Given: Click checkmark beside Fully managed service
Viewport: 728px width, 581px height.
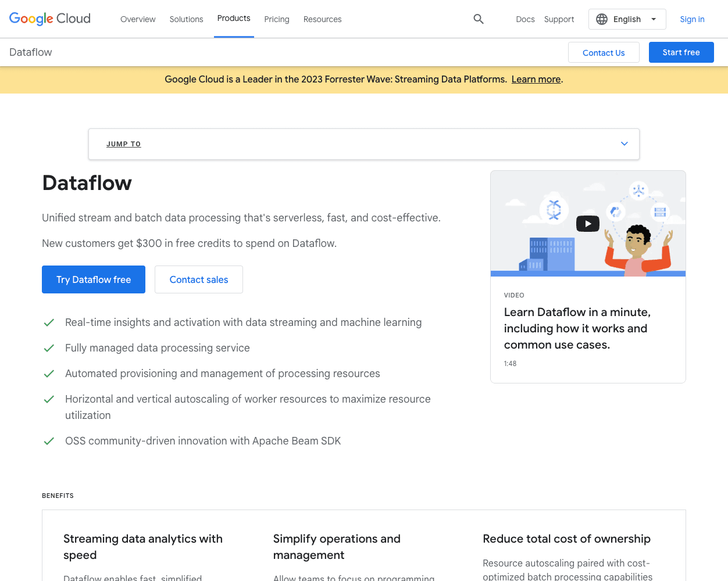Looking at the screenshot, I should pyautogui.click(x=49, y=348).
